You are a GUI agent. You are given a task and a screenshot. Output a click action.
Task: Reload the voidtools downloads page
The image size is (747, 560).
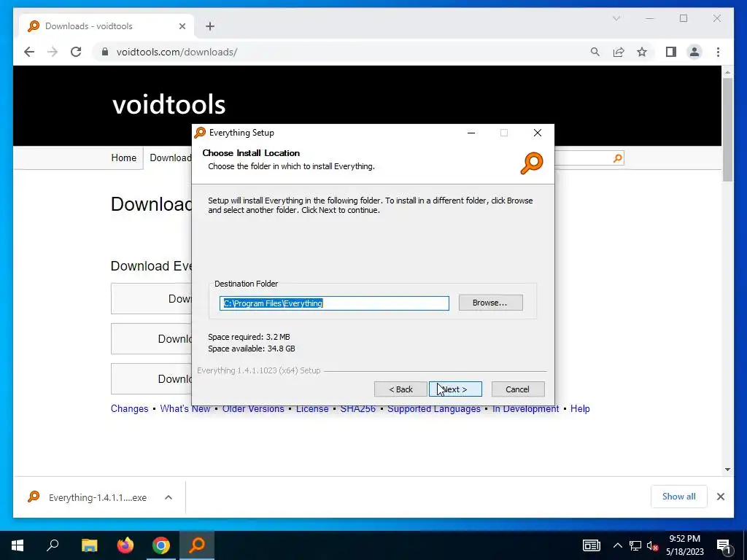76,52
